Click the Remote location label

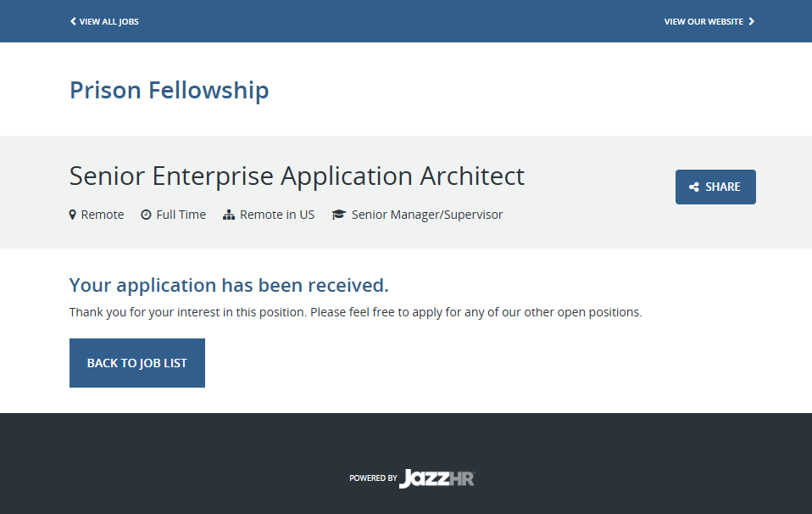(103, 215)
